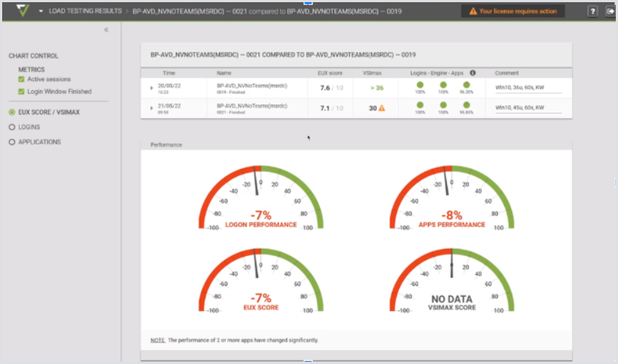This screenshot has height=364, width=618.
Task: Select the Logins radio option
Action: [12, 127]
